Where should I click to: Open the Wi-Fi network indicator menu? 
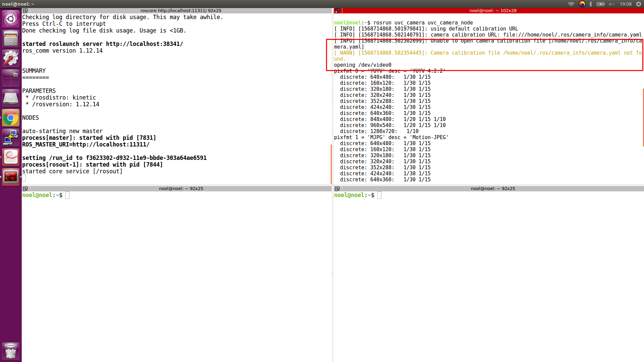tap(571, 4)
